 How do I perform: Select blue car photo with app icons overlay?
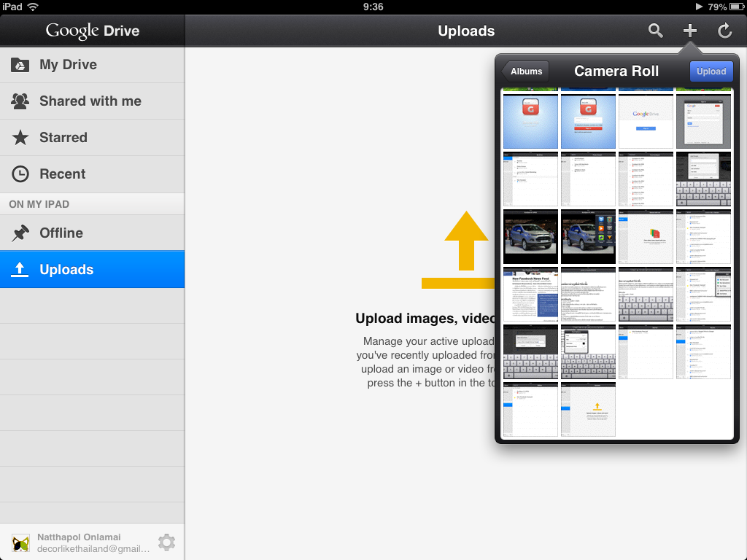click(588, 237)
